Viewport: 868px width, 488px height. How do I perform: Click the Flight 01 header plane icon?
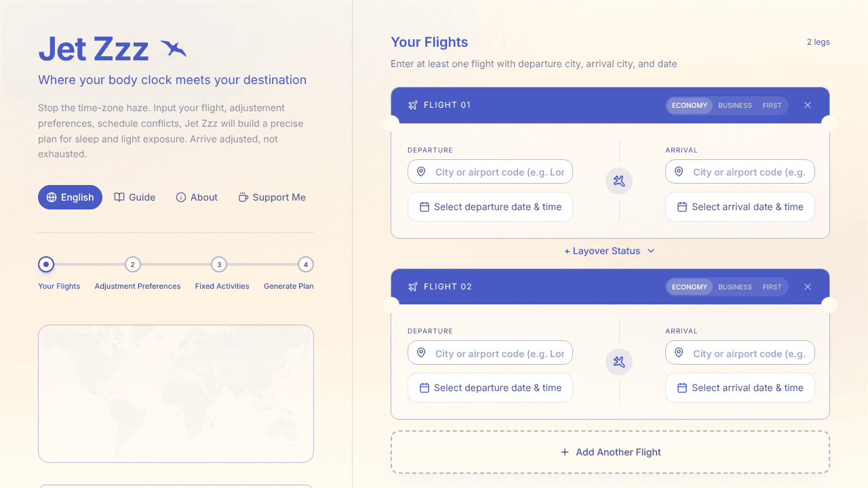click(413, 105)
